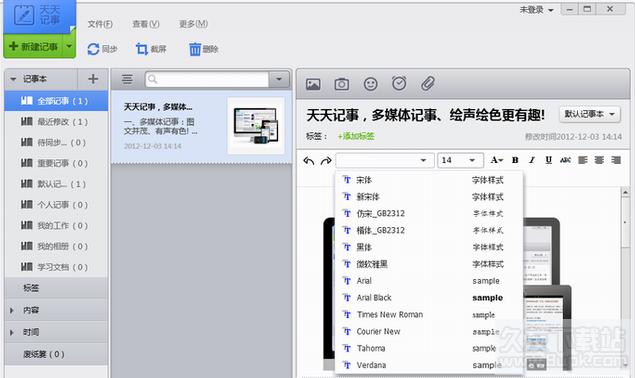Select 个人记事 (0) notebook
Image resolution: width=635 pixels, height=378 pixels.
[56, 205]
